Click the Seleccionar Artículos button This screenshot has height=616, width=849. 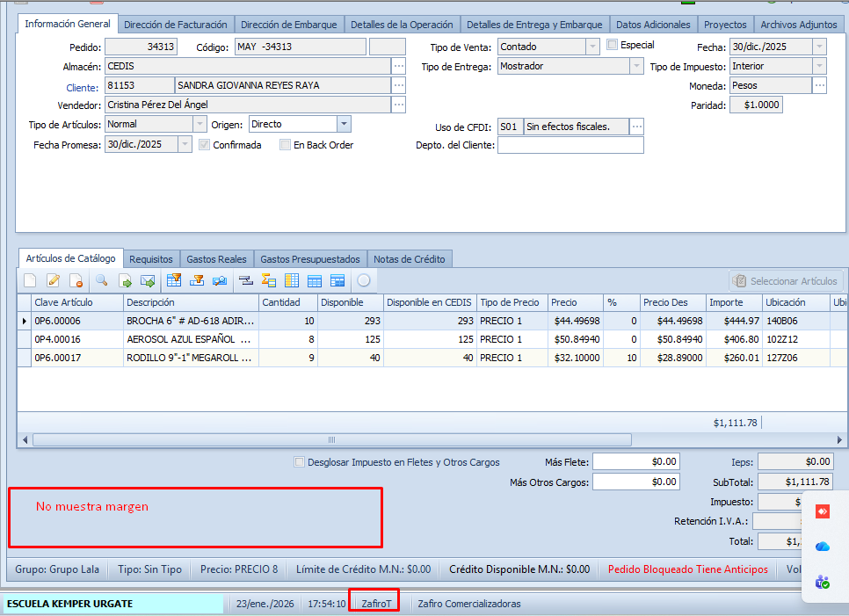(786, 281)
